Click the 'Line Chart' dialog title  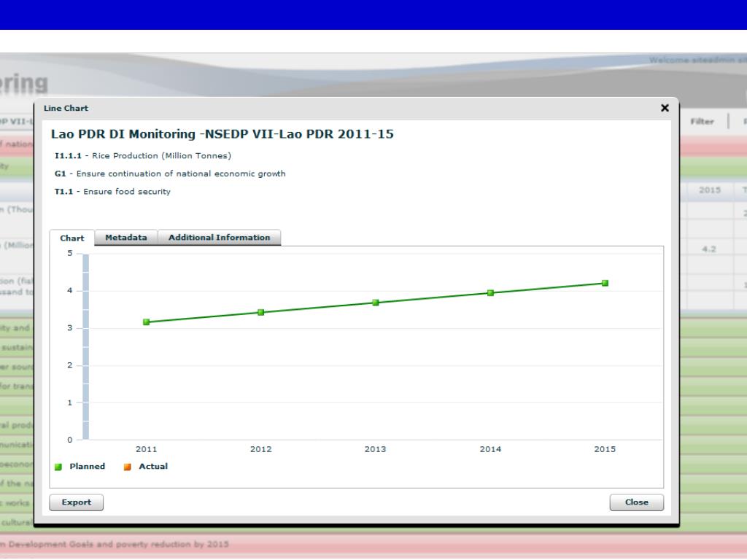click(66, 108)
